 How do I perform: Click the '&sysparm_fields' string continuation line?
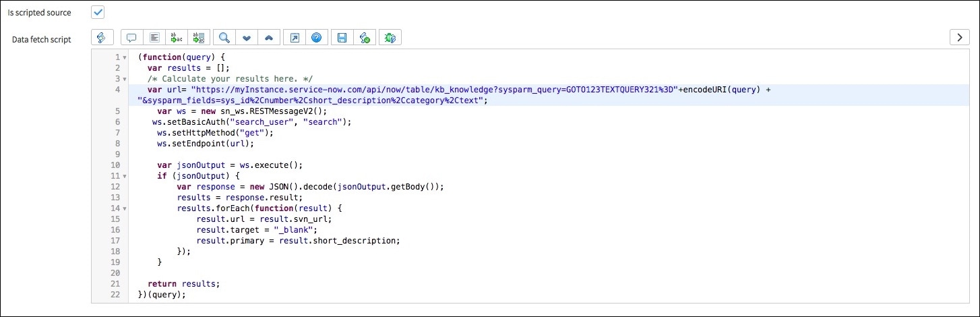pyautogui.click(x=313, y=100)
